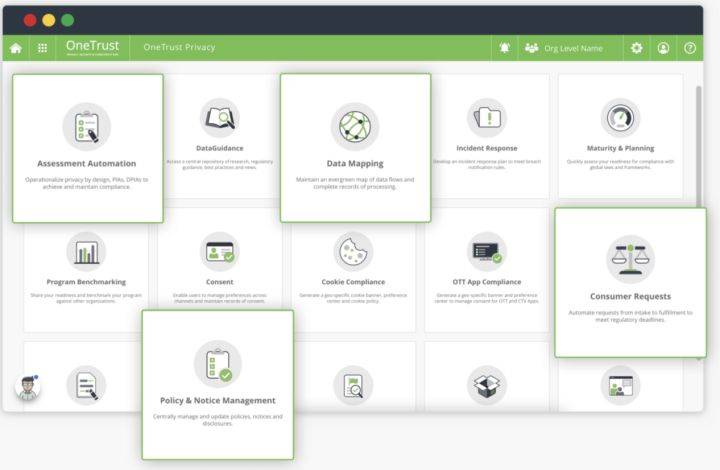Click the Program Benchmarking tile title
This screenshot has height=470, width=720.
tap(86, 282)
